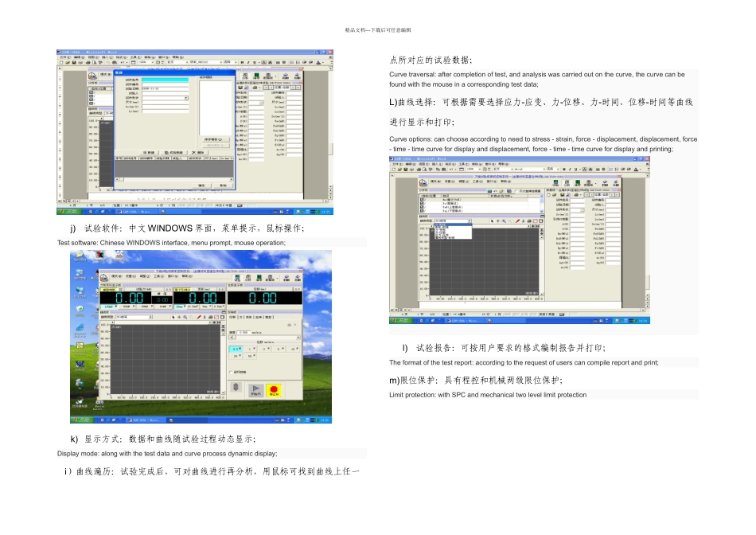Select highlighted 100kN force range in desktop screenshot

(x=109, y=307)
